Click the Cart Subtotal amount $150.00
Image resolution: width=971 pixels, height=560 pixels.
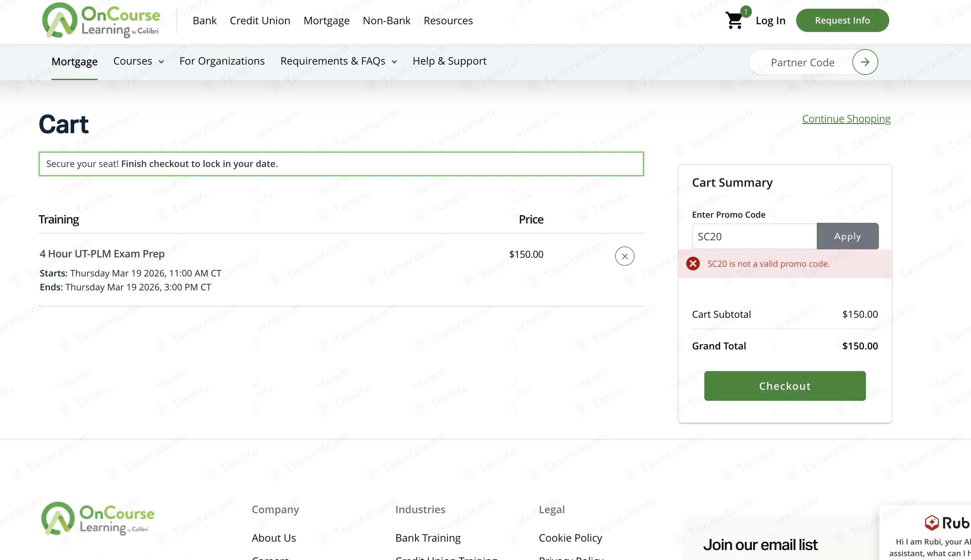[860, 314]
